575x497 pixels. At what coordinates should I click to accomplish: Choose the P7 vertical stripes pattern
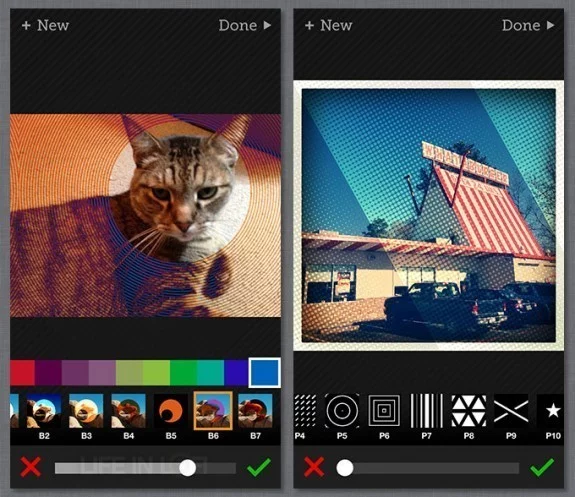[x=426, y=411]
